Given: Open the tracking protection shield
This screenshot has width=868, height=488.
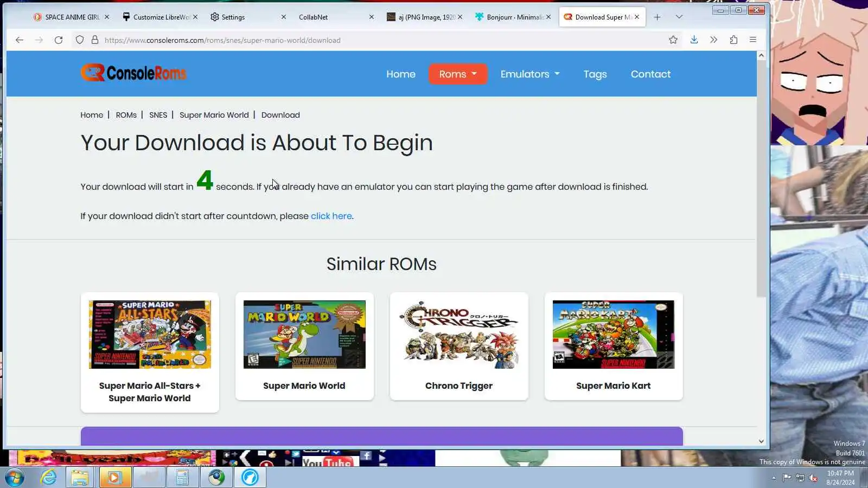Looking at the screenshot, I should [80, 40].
